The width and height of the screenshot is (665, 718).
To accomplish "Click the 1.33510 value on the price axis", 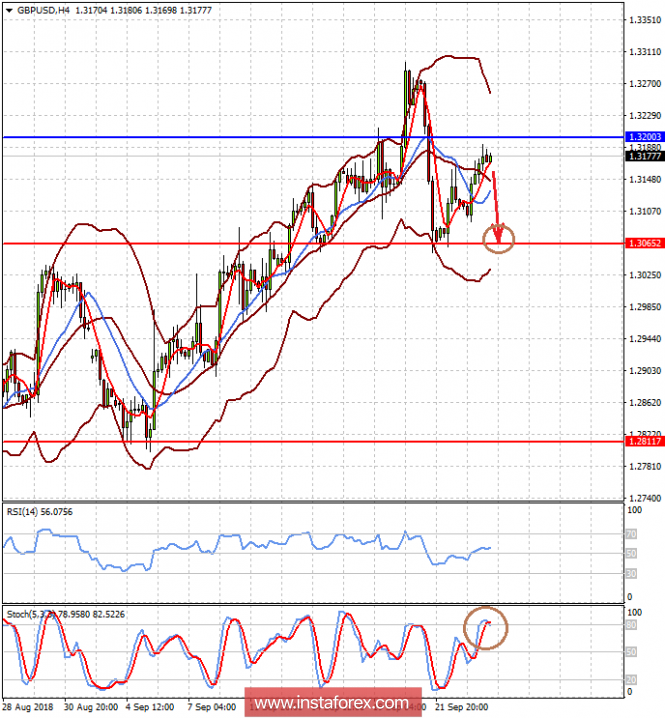I will point(640,20).
